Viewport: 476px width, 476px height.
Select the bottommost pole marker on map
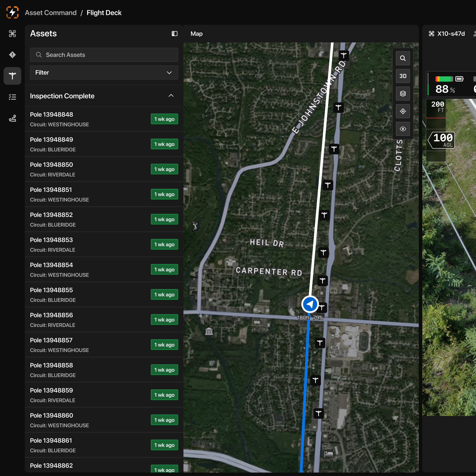(x=319, y=413)
